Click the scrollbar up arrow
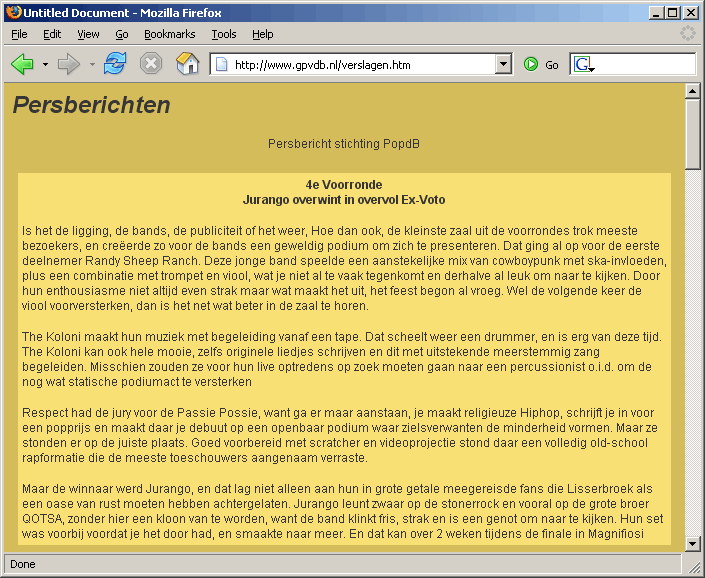The width and height of the screenshot is (705, 578). click(x=692, y=91)
